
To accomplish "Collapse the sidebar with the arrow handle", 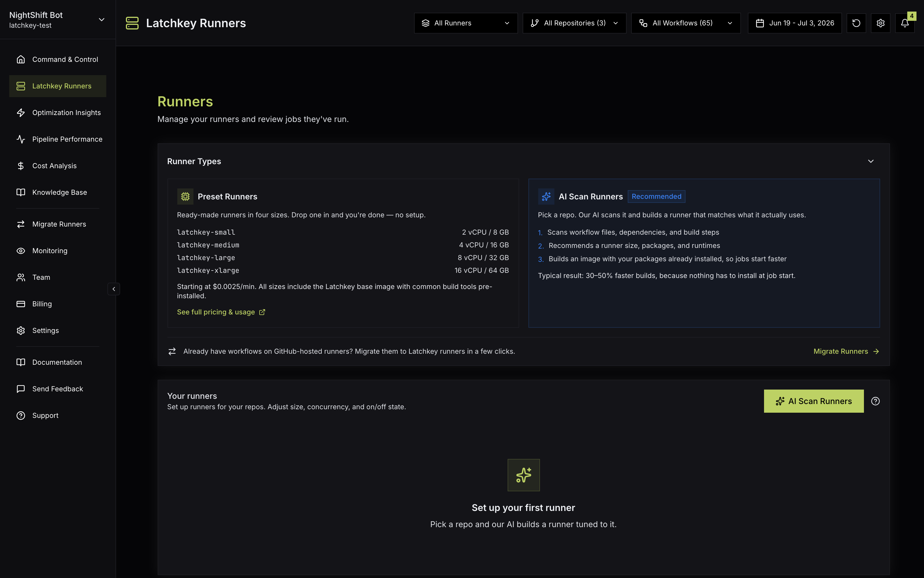I will pos(114,289).
